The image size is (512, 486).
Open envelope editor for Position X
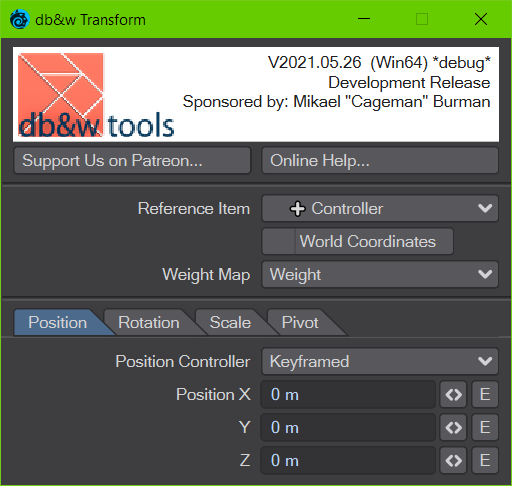tap(485, 395)
